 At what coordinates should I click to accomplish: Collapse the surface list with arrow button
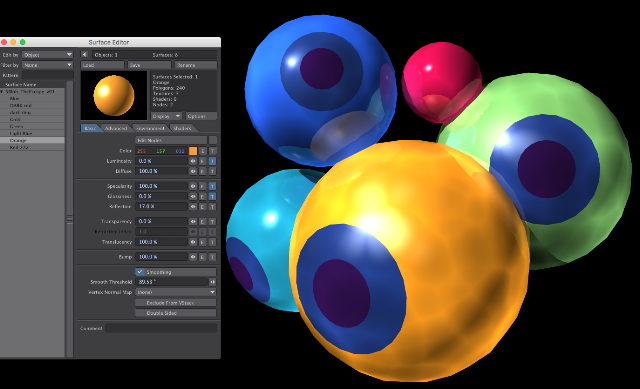84,54
